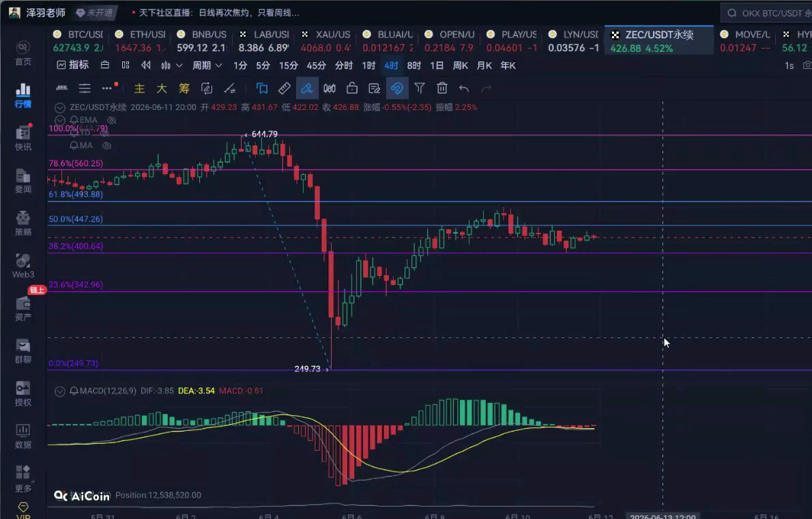Click the 未开通 membership badge
Image resolution: width=812 pixels, height=519 pixels.
94,12
